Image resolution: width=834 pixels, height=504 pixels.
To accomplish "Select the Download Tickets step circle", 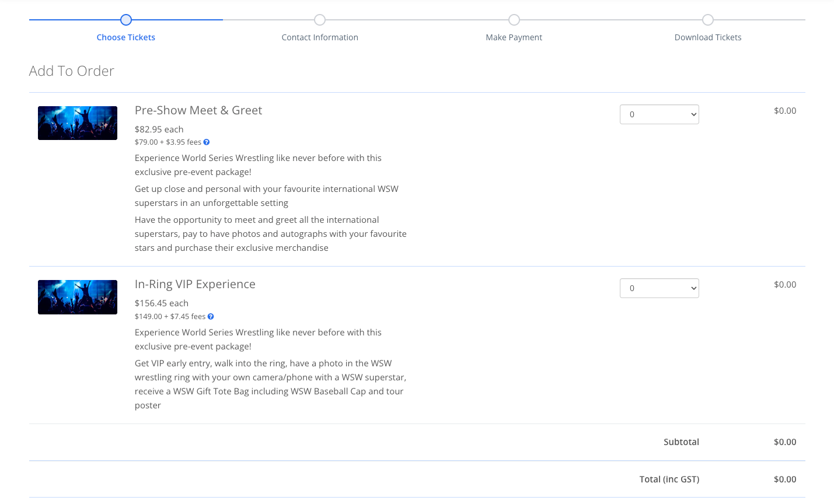I will coord(708,20).
